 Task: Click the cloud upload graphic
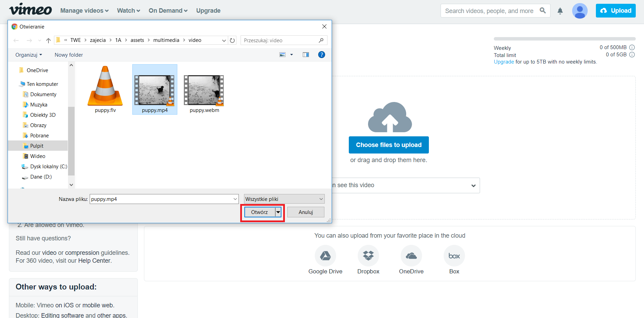coord(390,117)
